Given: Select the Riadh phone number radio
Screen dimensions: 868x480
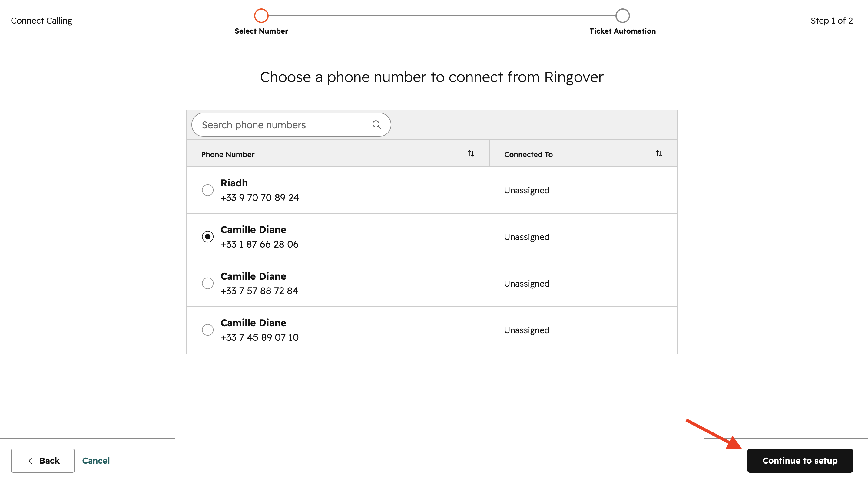Looking at the screenshot, I should pos(207,190).
